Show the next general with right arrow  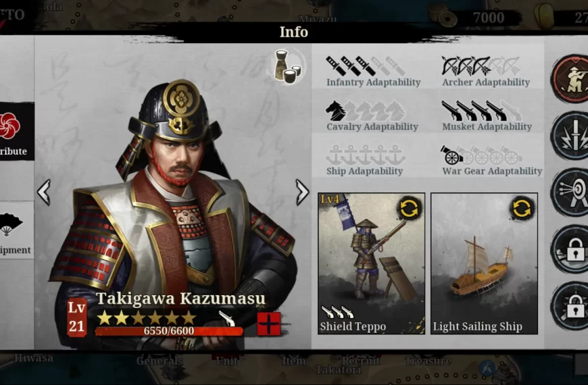pos(302,192)
